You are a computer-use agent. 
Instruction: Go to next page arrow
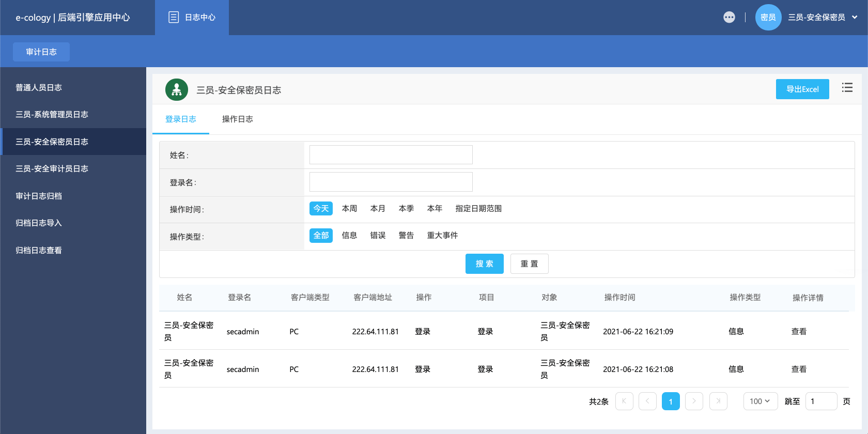[694, 401]
